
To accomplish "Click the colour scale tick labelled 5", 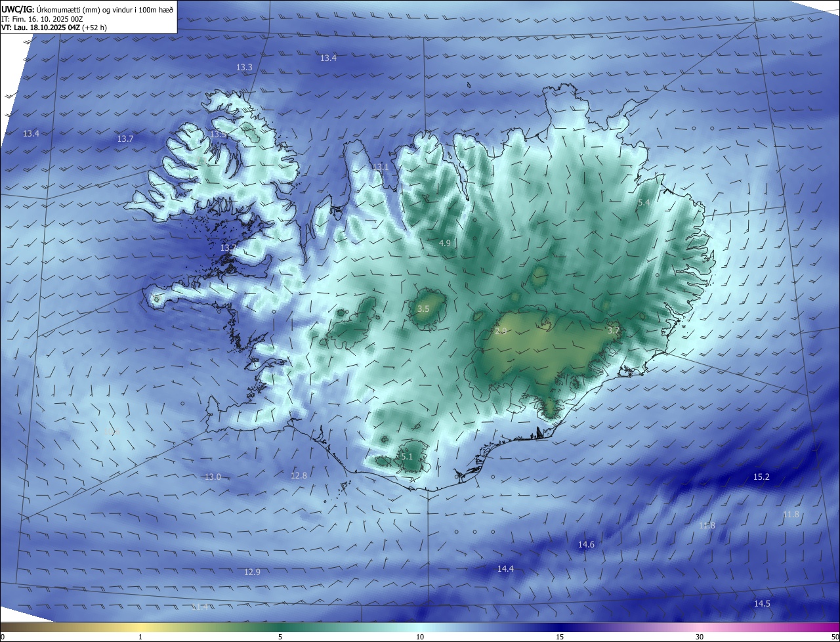I will tap(280, 637).
